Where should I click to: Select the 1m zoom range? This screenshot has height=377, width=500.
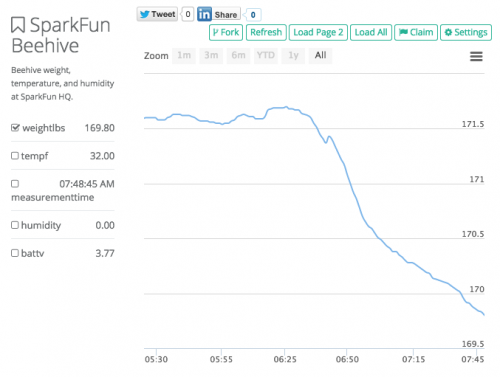coord(184,55)
